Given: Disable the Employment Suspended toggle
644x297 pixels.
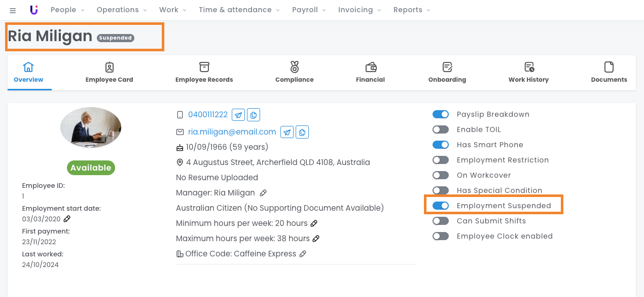Looking at the screenshot, I should (x=441, y=206).
